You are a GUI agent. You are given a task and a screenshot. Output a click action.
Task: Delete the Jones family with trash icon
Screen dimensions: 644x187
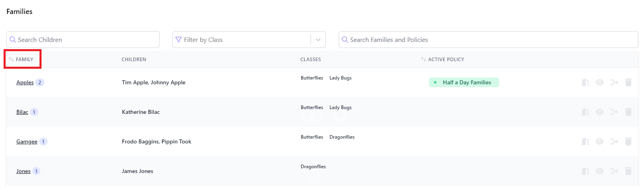coord(628,171)
